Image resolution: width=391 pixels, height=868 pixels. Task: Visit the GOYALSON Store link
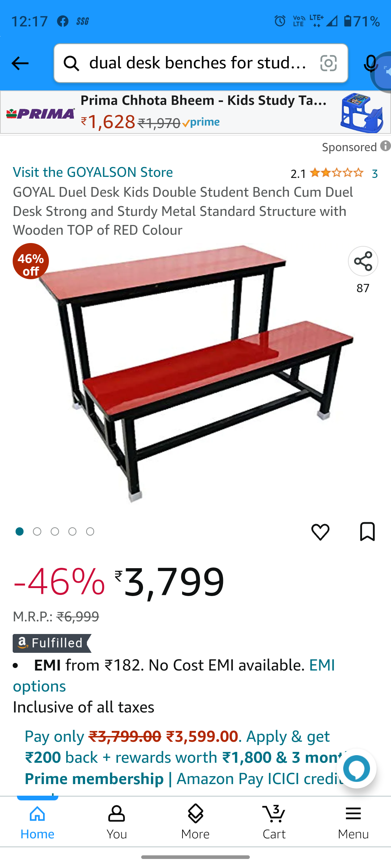(x=93, y=172)
